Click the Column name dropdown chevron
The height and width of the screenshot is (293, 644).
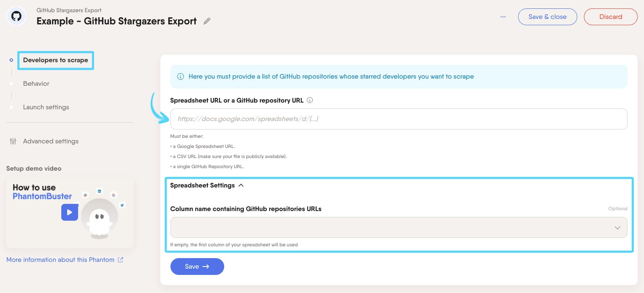pyautogui.click(x=618, y=228)
